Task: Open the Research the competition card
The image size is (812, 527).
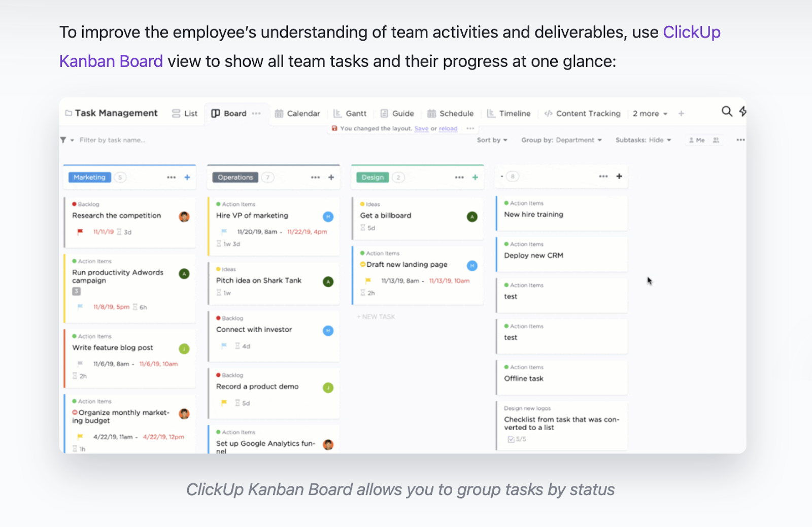Action: pos(130,222)
